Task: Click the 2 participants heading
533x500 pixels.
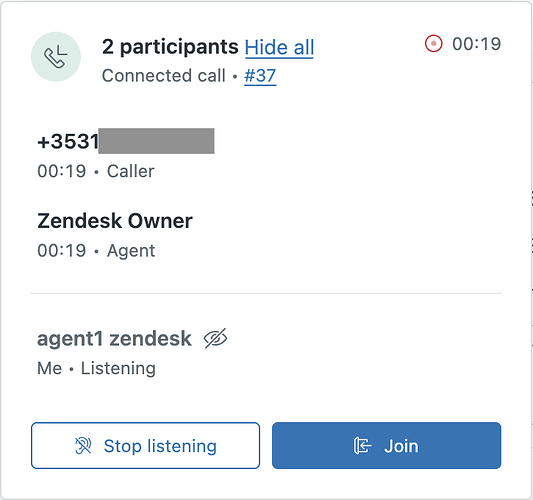Action: click(x=170, y=47)
